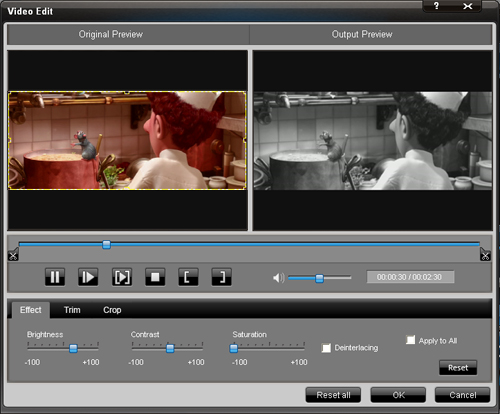Set trim start with left bracket button
The height and width of the screenshot is (414, 500).
[x=188, y=277]
